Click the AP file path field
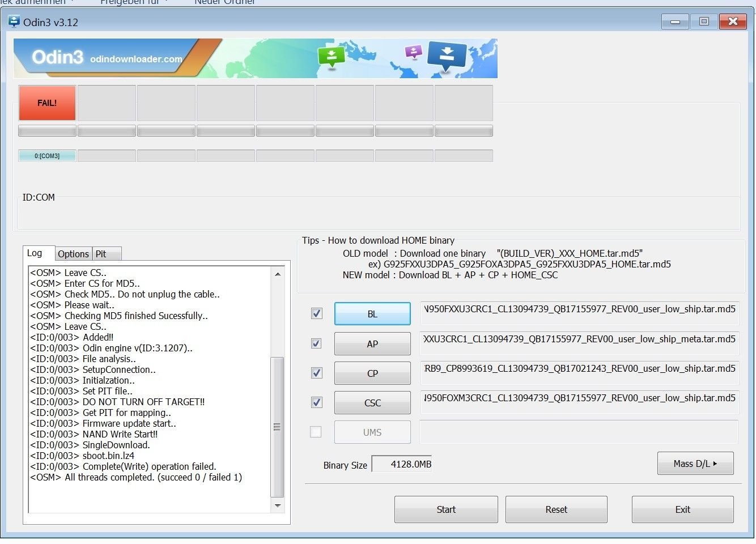The height and width of the screenshot is (544, 756). [x=579, y=344]
